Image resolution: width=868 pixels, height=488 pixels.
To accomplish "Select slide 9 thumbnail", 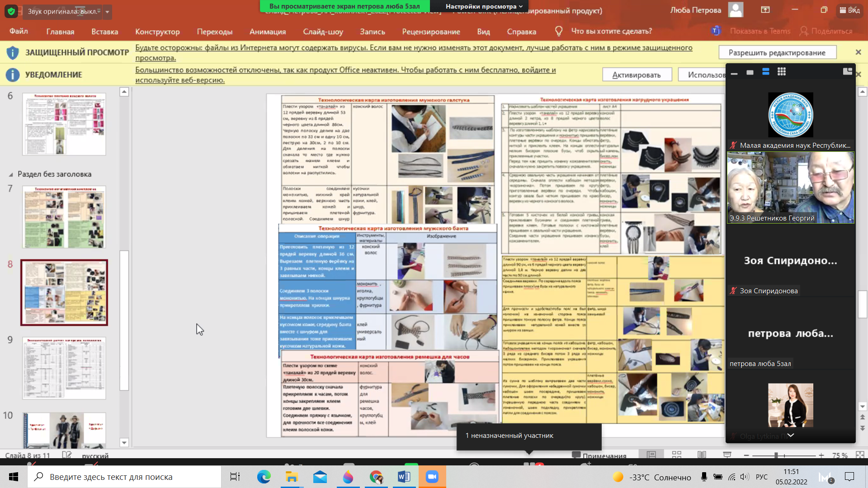I will [x=64, y=368].
